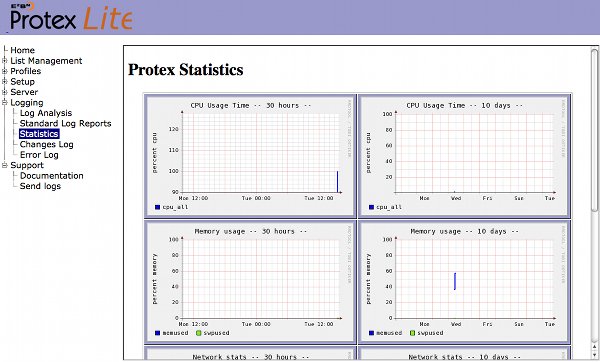This screenshot has height=362, width=600.
Task: Open the Home page link
Action: (x=22, y=50)
